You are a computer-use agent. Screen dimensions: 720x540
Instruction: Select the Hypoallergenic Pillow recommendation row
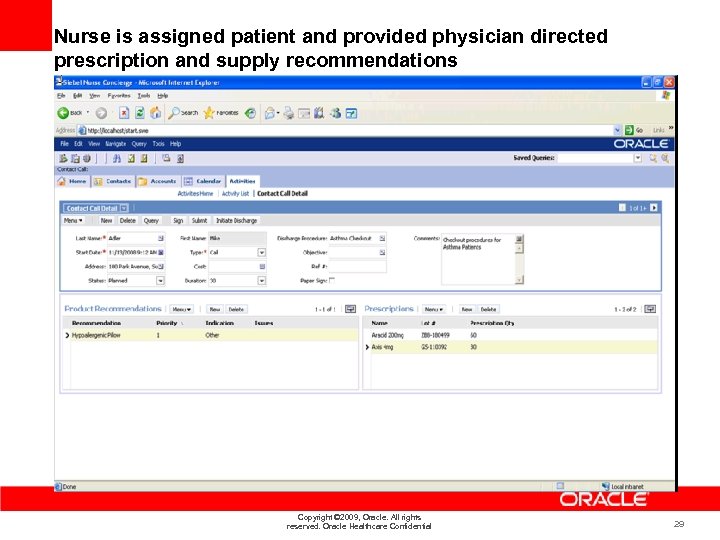212,335
